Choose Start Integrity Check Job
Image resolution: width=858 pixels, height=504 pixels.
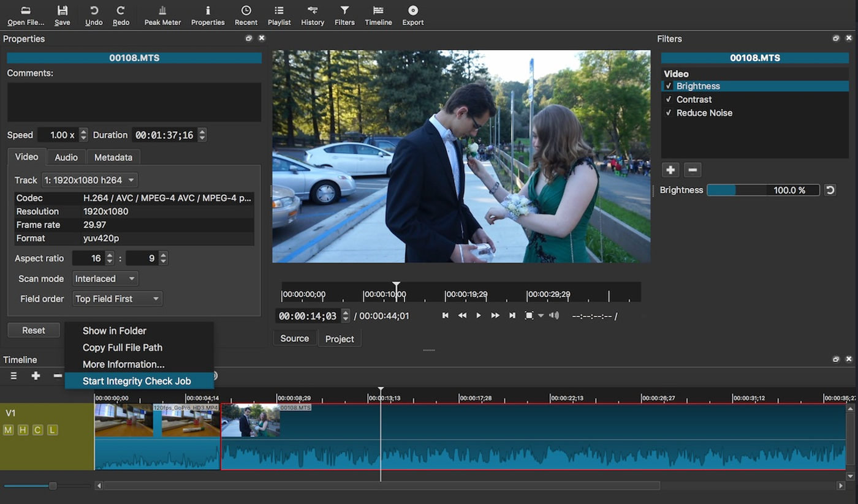[x=137, y=380]
